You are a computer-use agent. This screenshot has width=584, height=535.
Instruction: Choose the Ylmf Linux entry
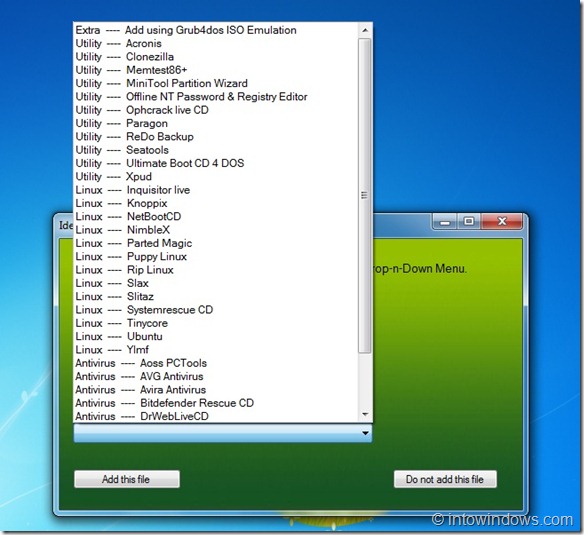pos(216,350)
